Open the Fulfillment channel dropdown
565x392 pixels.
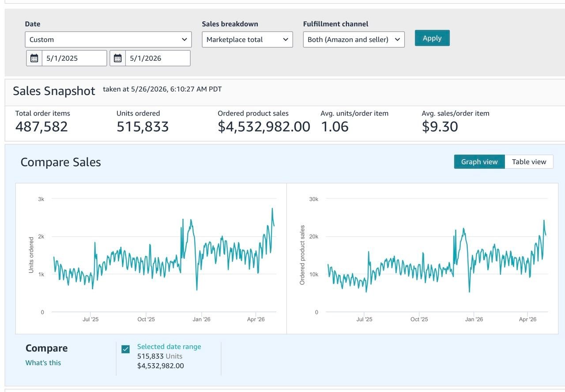pos(354,39)
